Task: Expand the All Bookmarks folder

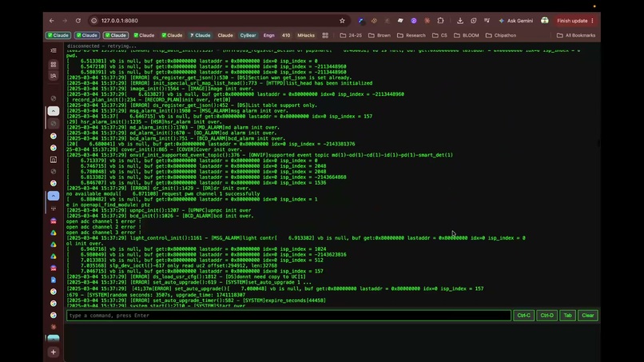Action: point(576,35)
